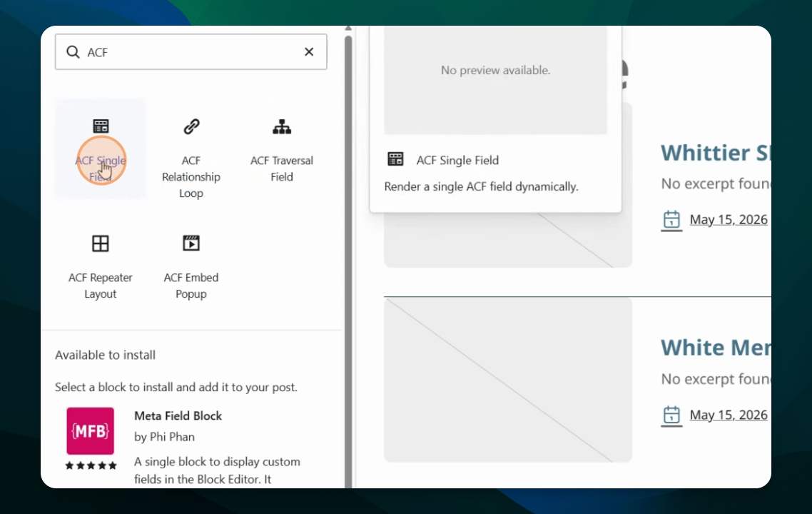The image size is (812, 514).
Task: Open the White Mer post title link
Action: click(716, 348)
